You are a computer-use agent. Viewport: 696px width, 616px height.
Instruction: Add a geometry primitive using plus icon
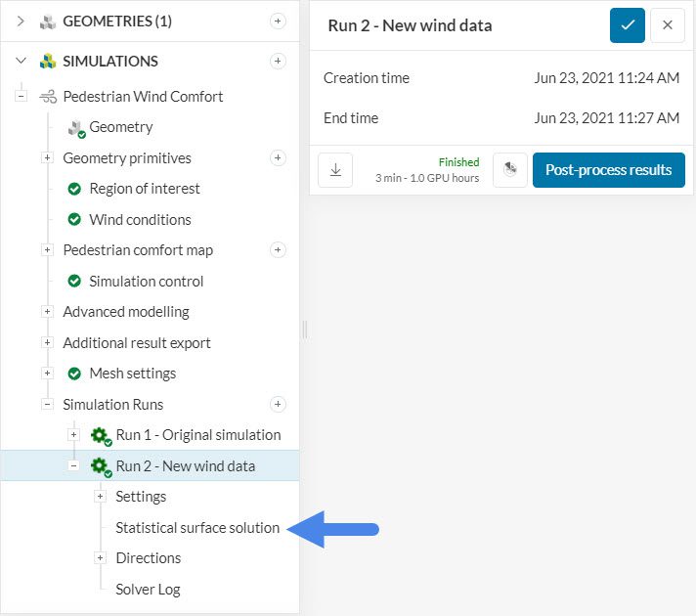[278, 157]
